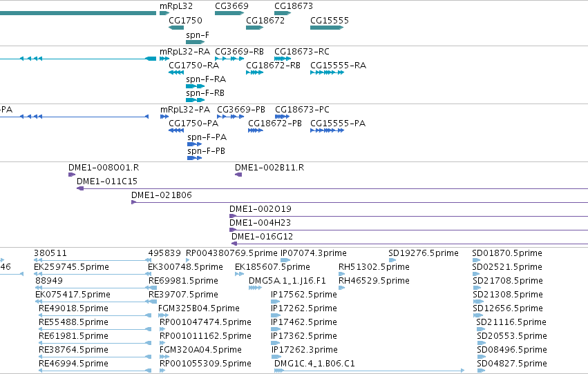Click FGM320A04.5prime EST label
The width and height of the screenshot is (588, 374).
pos(200,351)
